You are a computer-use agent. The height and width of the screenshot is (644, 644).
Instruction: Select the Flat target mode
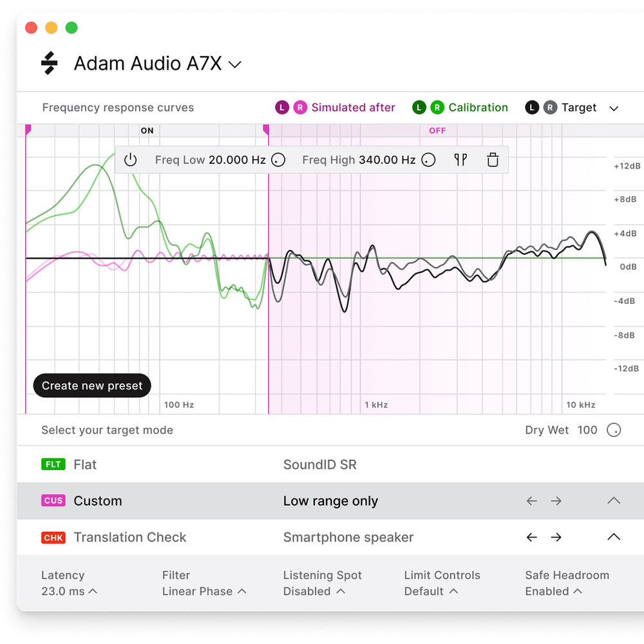(x=84, y=464)
